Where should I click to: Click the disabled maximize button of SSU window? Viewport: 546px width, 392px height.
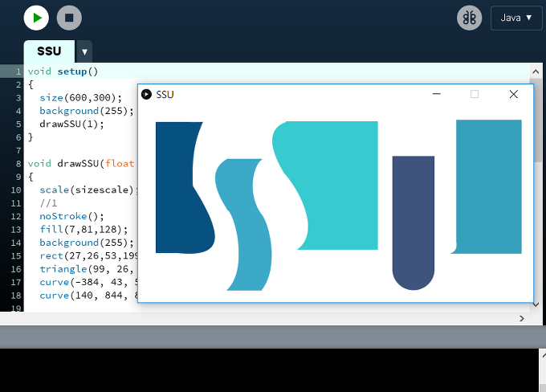475,94
